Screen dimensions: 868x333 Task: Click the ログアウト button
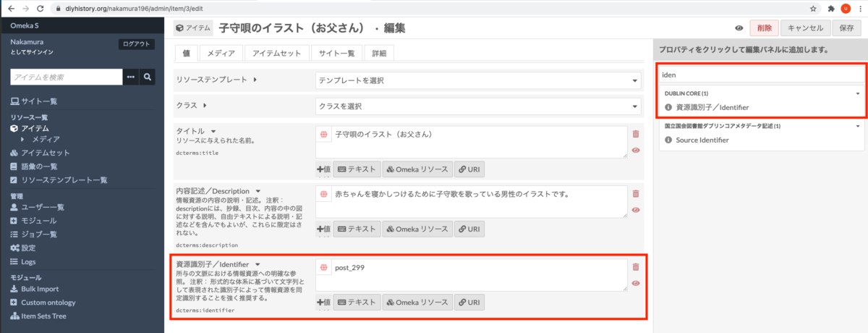[136, 43]
